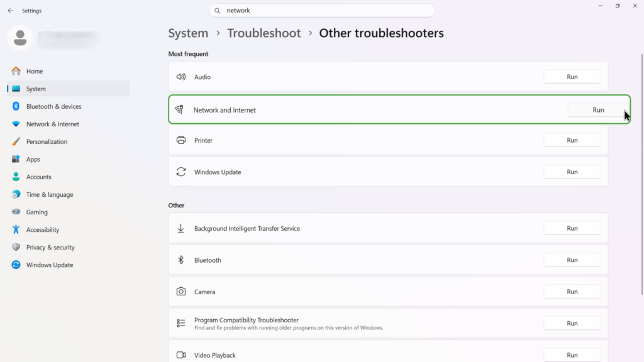
Task: Click the 'Other troubleshooters' heading
Action: click(x=381, y=33)
